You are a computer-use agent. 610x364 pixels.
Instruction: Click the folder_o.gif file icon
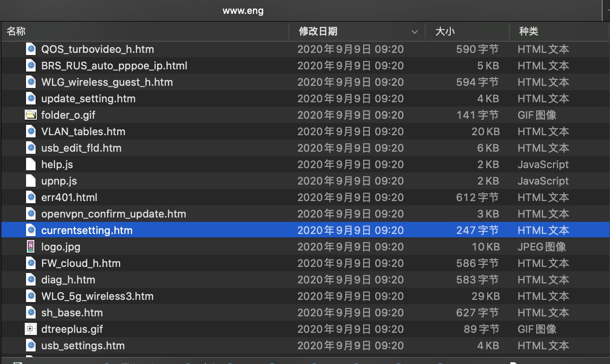click(30, 115)
